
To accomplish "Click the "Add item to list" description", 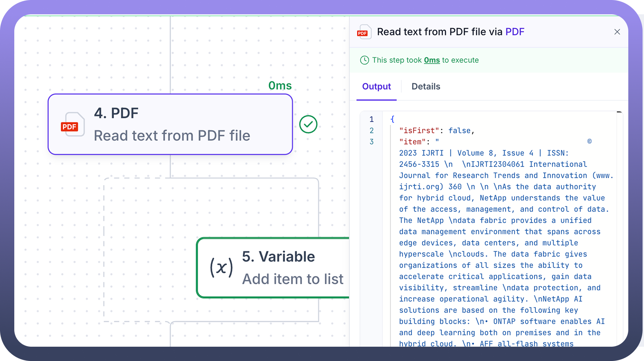I will [x=293, y=279].
